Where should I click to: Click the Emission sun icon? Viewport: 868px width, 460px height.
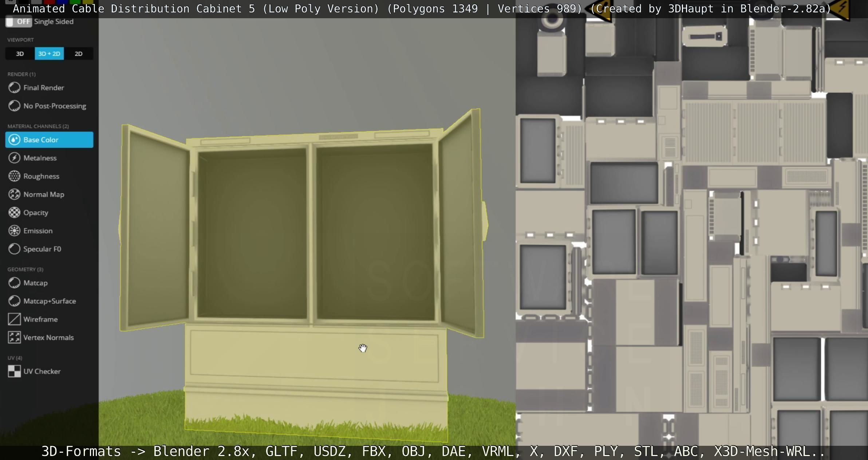pos(14,231)
